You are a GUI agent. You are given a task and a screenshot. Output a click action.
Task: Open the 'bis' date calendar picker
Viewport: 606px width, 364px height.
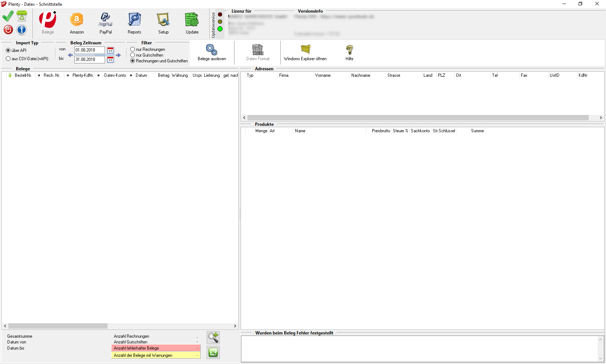(110, 60)
